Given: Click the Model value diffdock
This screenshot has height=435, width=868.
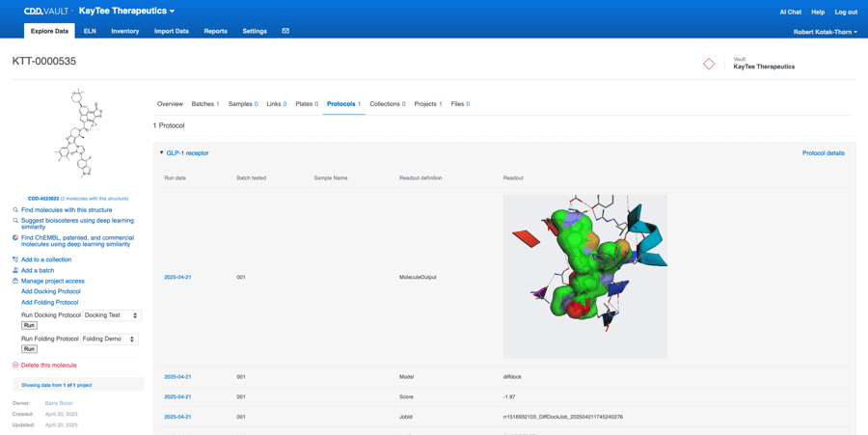Looking at the screenshot, I should pyautogui.click(x=512, y=377).
